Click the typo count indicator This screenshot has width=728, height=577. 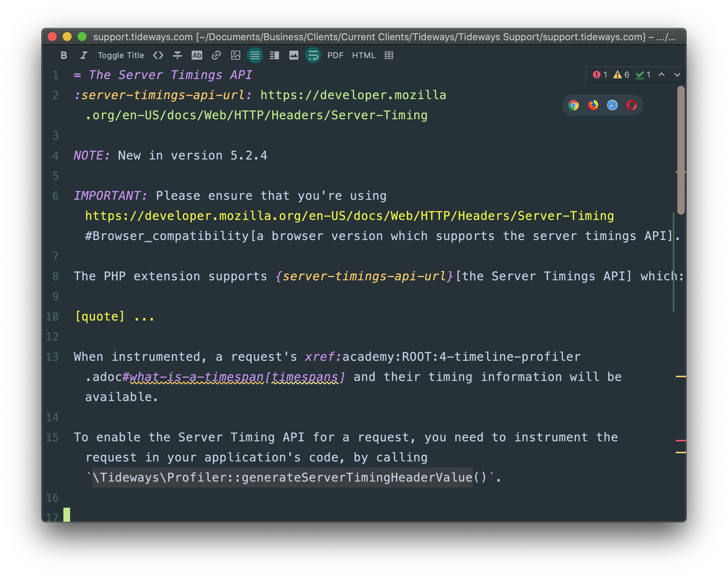pos(643,75)
